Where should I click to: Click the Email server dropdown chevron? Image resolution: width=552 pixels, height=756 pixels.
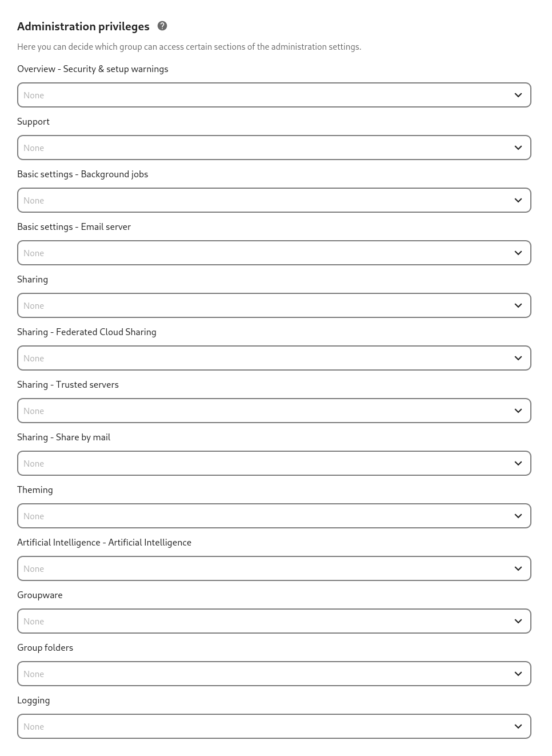(518, 253)
